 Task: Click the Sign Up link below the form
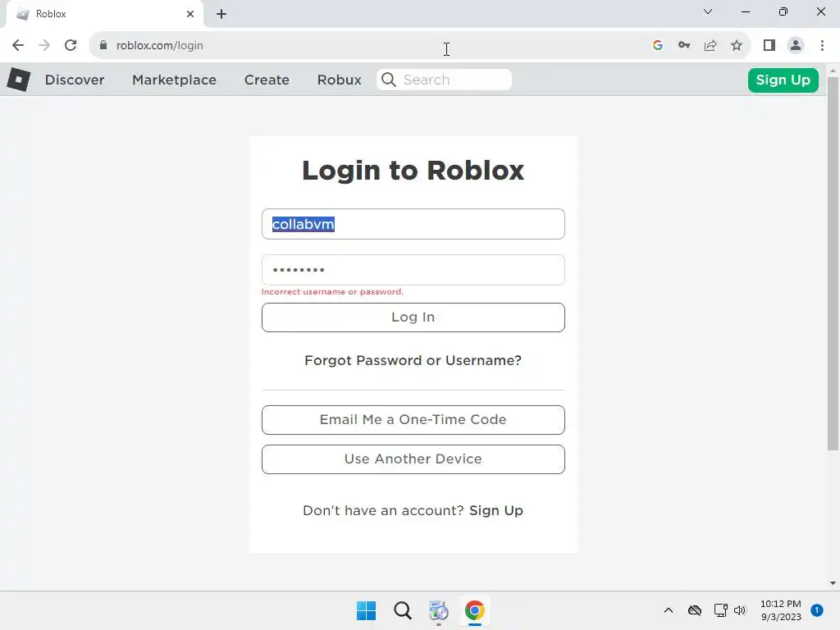click(x=496, y=510)
